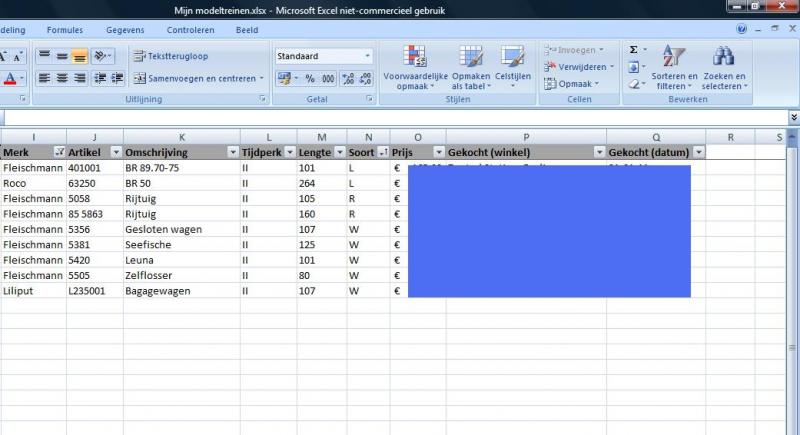Align text left
This screenshot has width=800, height=435.
click(x=44, y=78)
